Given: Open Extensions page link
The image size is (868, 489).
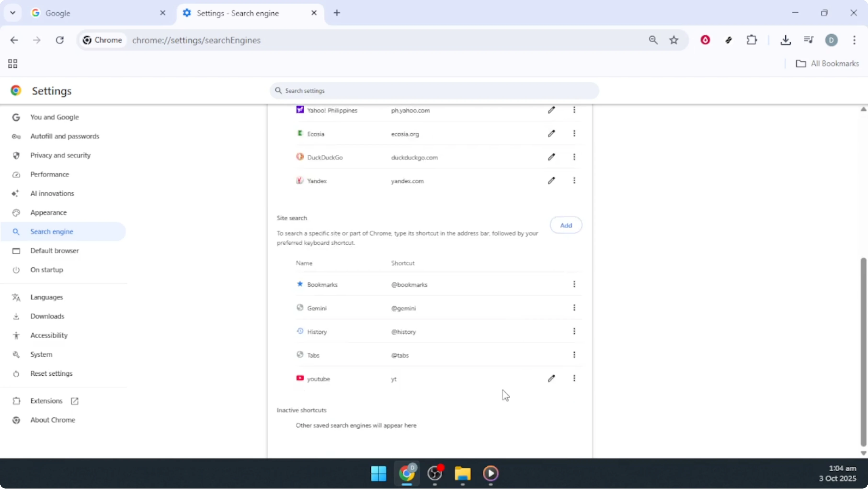Looking at the screenshot, I should pyautogui.click(x=63, y=401).
